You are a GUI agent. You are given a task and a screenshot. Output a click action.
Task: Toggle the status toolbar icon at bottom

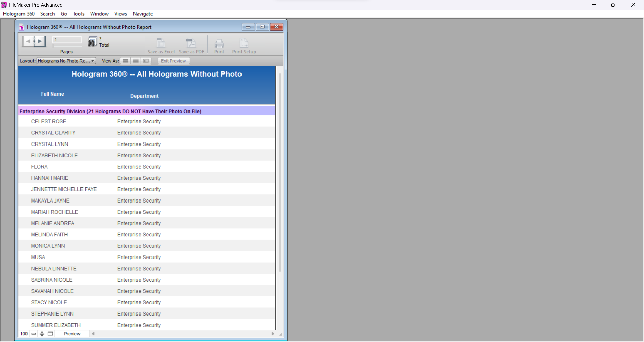pyautogui.click(x=50, y=334)
